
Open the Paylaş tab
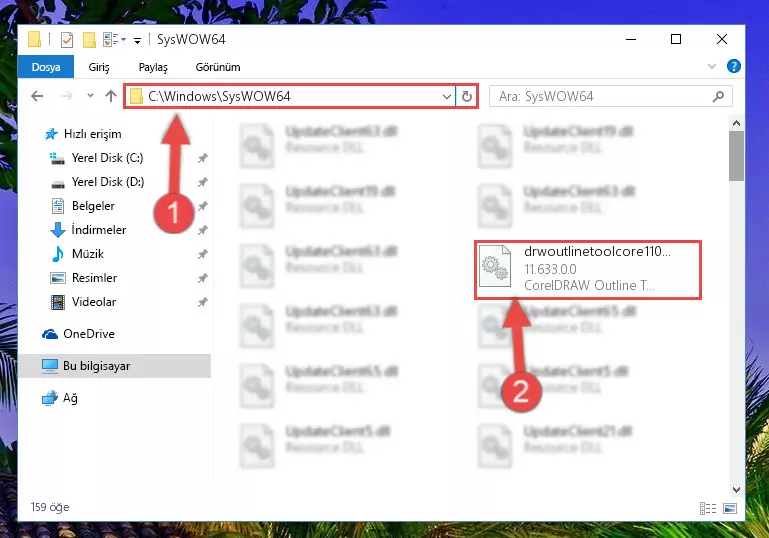click(153, 67)
